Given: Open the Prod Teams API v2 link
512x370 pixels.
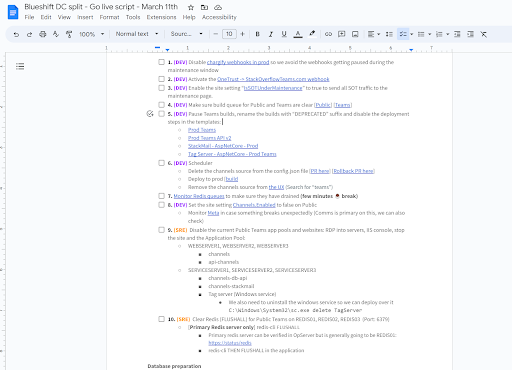Looking at the screenshot, I should click(209, 138).
